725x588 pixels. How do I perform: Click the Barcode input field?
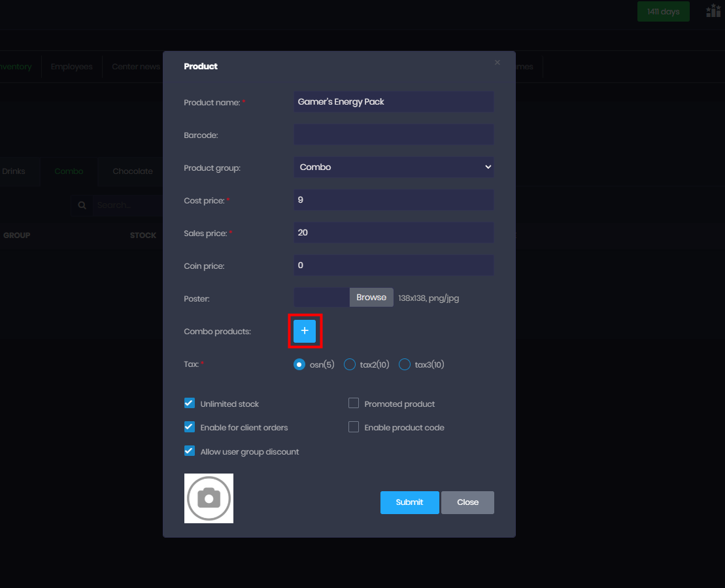click(394, 135)
